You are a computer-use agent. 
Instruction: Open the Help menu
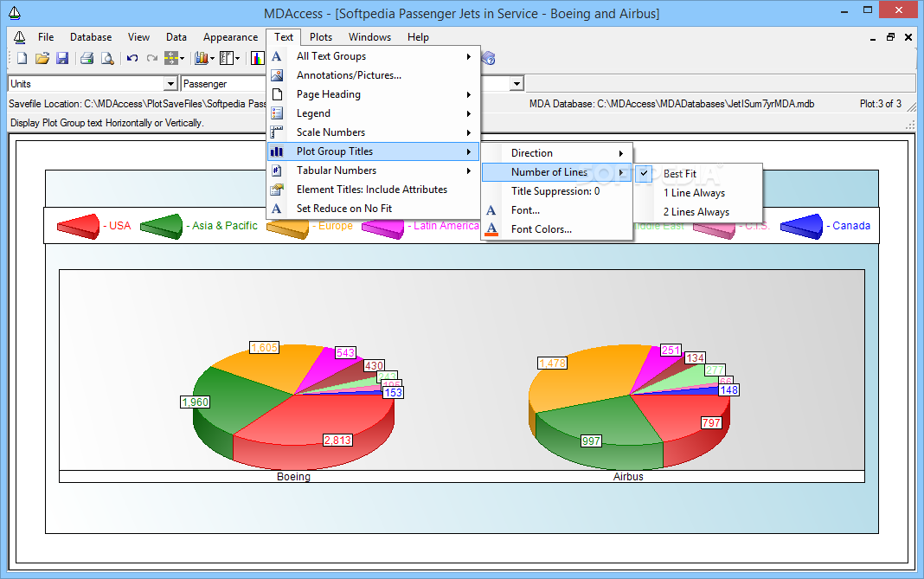click(x=418, y=37)
